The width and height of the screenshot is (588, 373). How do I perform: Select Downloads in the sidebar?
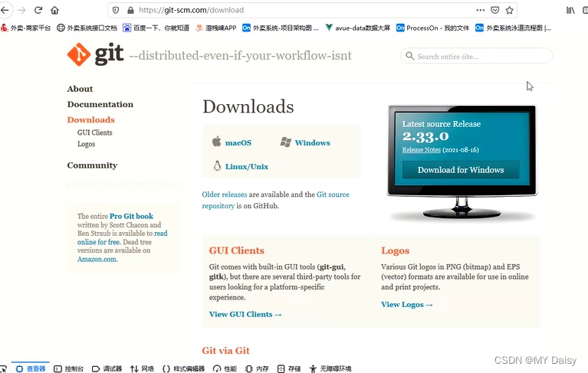[90, 119]
